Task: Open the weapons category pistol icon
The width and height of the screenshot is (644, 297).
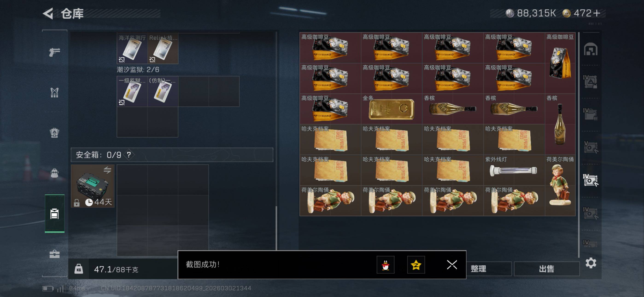Action: tap(55, 52)
